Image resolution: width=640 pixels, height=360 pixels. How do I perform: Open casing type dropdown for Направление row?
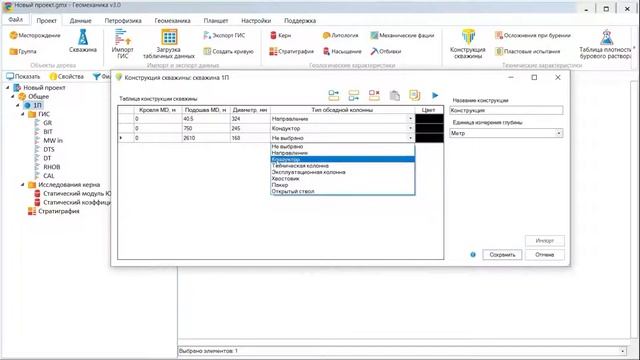tap(411, 119)
